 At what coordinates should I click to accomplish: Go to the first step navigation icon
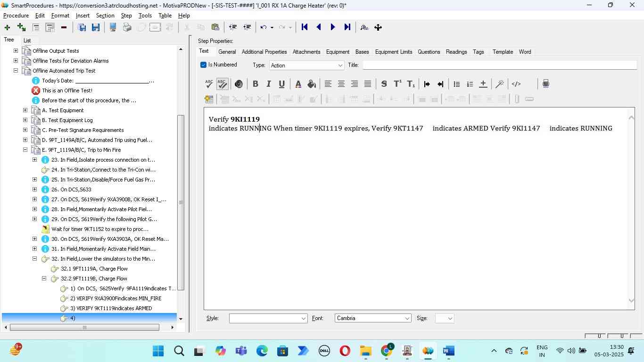305,27
